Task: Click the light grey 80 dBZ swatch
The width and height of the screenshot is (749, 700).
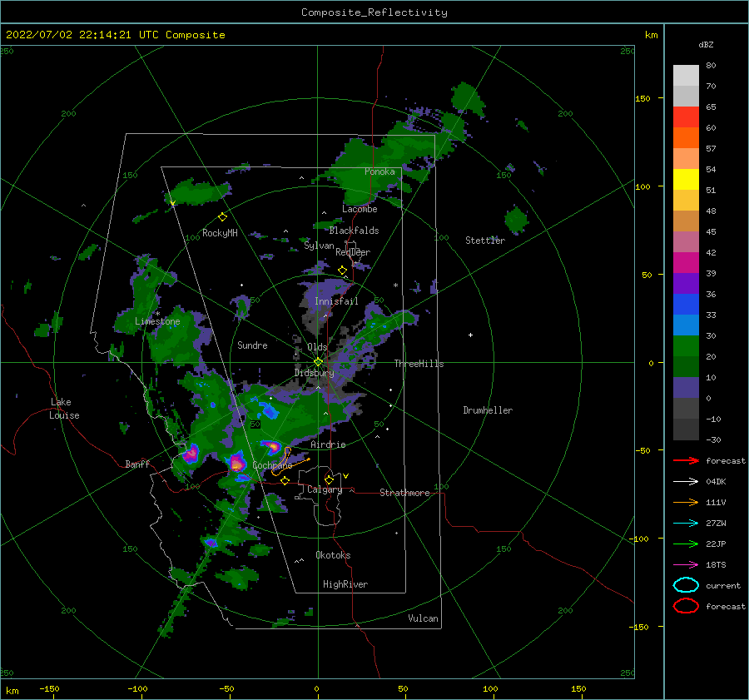Action: [x=686, y=76]
